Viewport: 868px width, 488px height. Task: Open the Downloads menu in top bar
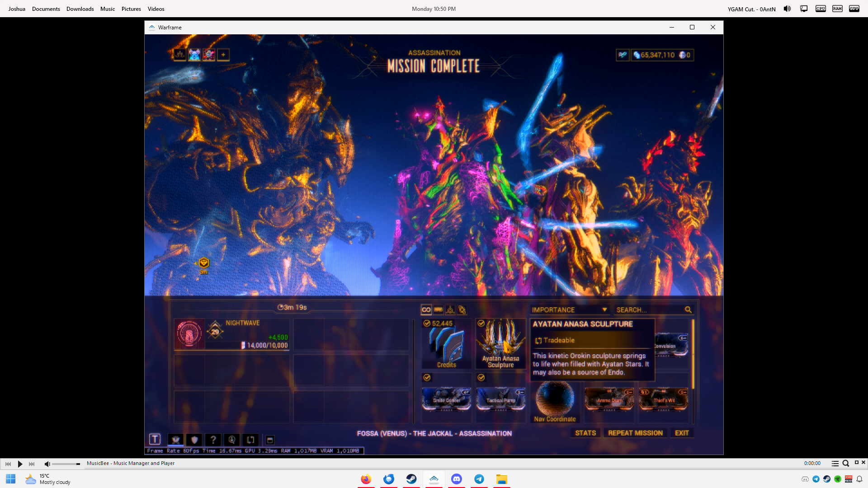[x=80, y=9]
